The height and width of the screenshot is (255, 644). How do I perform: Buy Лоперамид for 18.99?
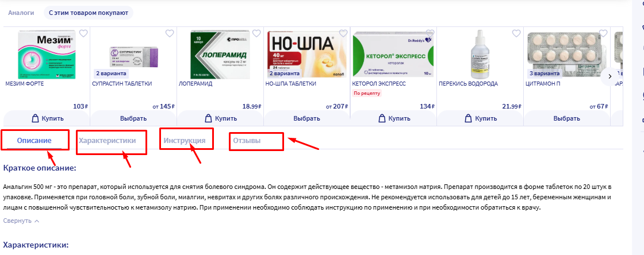click(x=220, y=118)
